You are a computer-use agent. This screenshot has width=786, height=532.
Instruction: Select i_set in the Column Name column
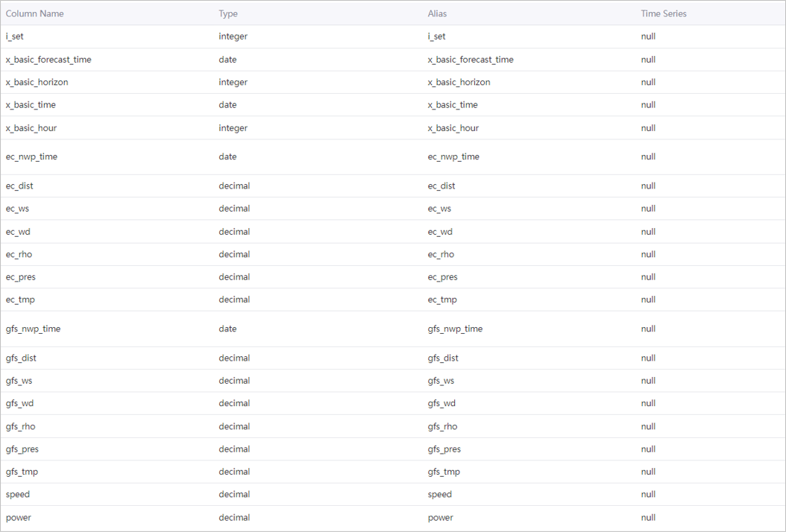pos(15,37)
